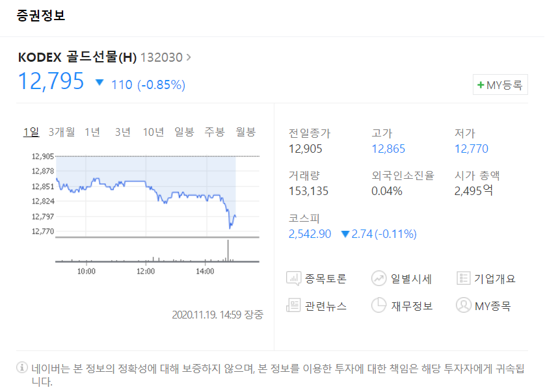Click the 기업개요 list icon
Screen dimensions: 545x392
click(x=463, y=278)
